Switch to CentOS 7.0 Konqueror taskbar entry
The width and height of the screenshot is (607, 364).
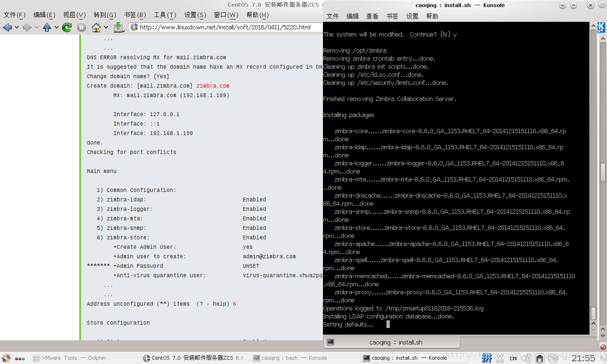(x=194, y=358)
